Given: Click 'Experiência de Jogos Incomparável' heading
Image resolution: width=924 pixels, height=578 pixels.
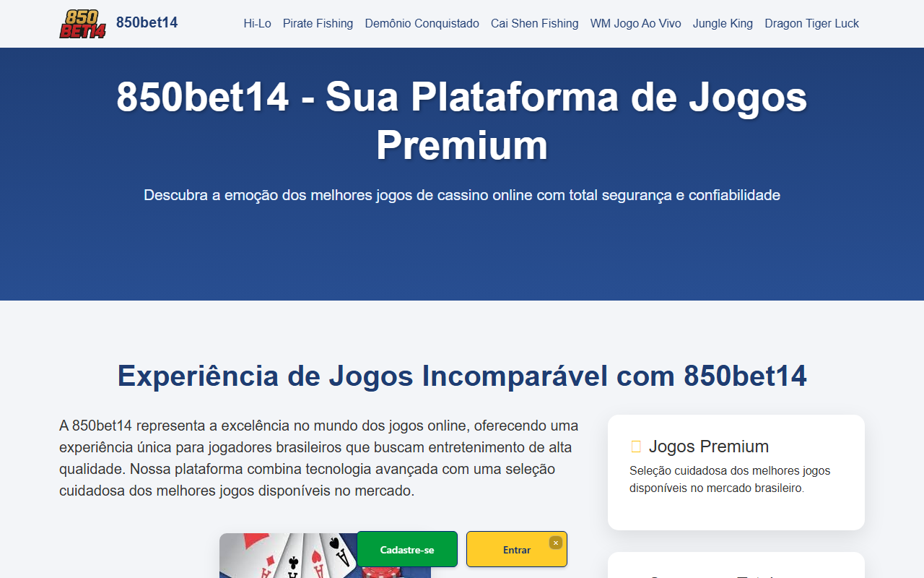Looking at the screenshot, I should (x=462, y=376).
